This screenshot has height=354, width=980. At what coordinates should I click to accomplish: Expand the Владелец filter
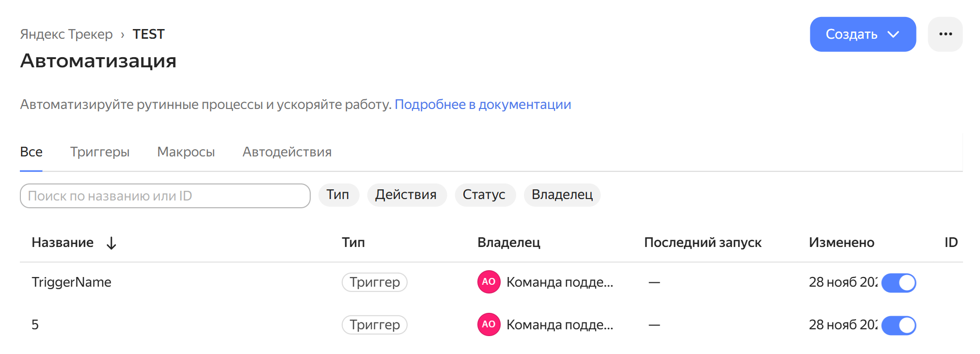pos(562,195)
